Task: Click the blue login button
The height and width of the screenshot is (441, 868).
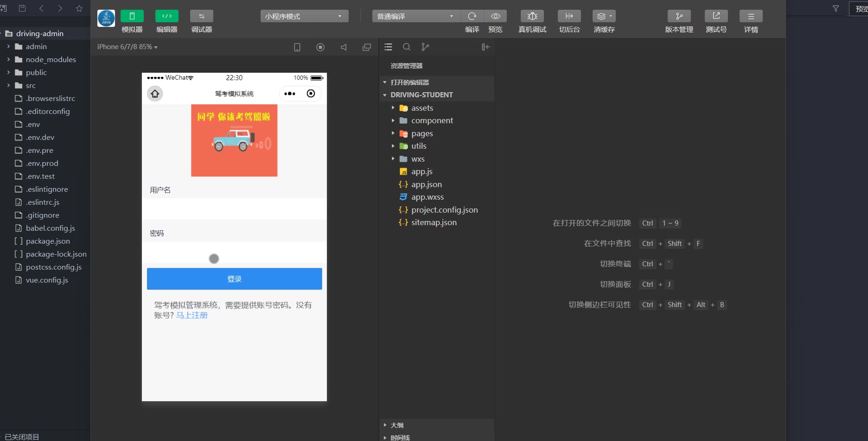Action: (234, 279)
